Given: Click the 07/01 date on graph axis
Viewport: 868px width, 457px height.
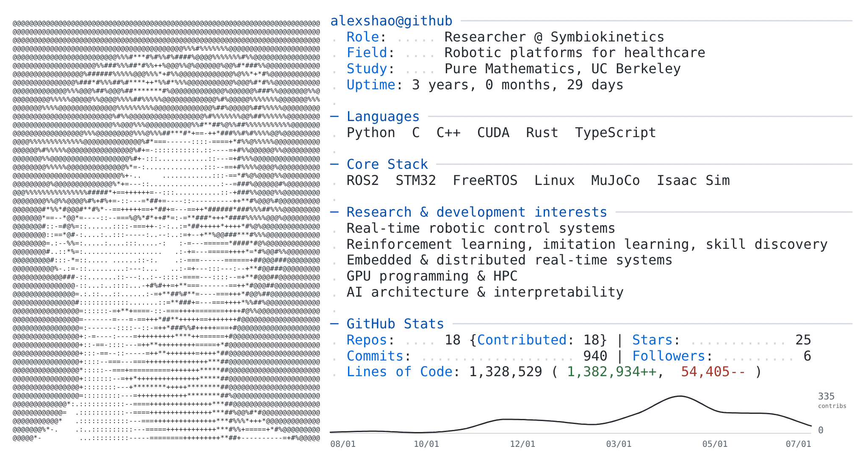Looking at the screenshot, I should tap(799, 444).
